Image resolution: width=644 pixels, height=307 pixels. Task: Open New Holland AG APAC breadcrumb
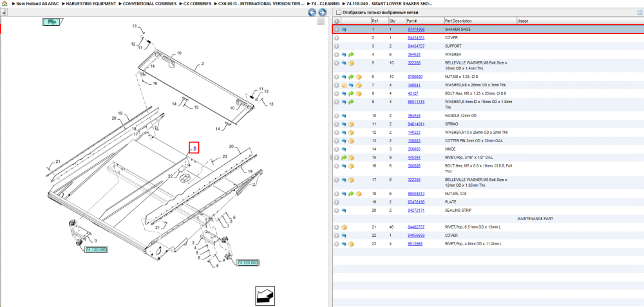point(36,3)
